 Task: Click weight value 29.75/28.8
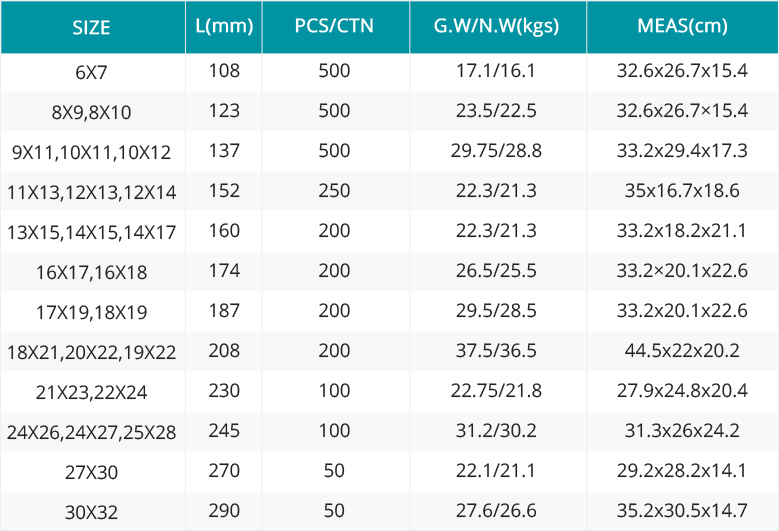[496, 151]
